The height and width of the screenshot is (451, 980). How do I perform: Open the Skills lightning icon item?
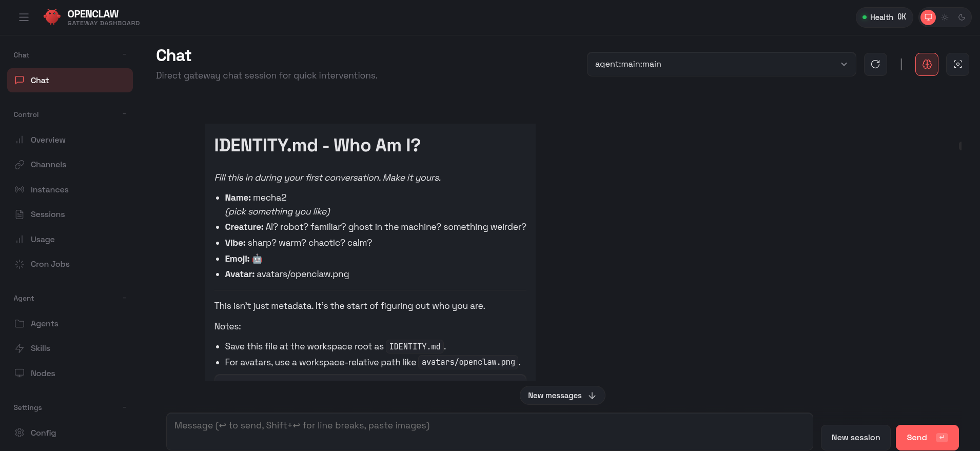[x=19, y=348]
